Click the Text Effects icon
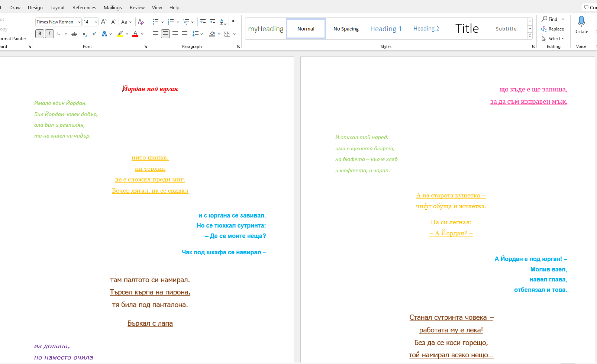This screenshot has height=364, width=597. (x=104, y=34)
